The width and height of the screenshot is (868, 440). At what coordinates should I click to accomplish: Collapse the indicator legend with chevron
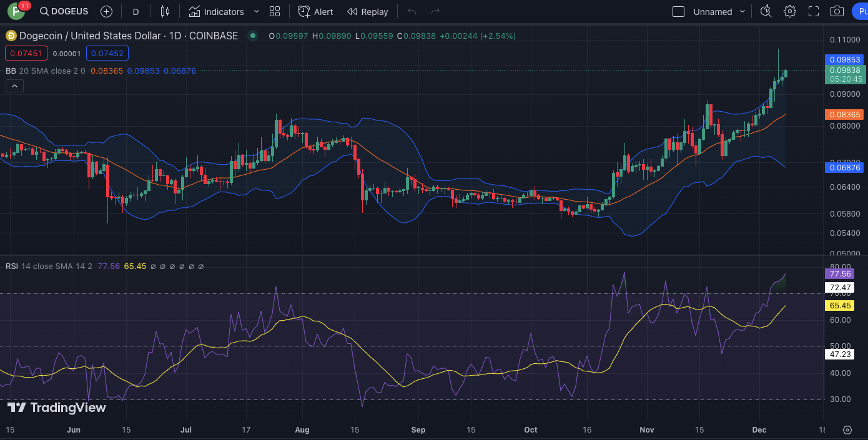pyautogui.click(x=15, y=86)
